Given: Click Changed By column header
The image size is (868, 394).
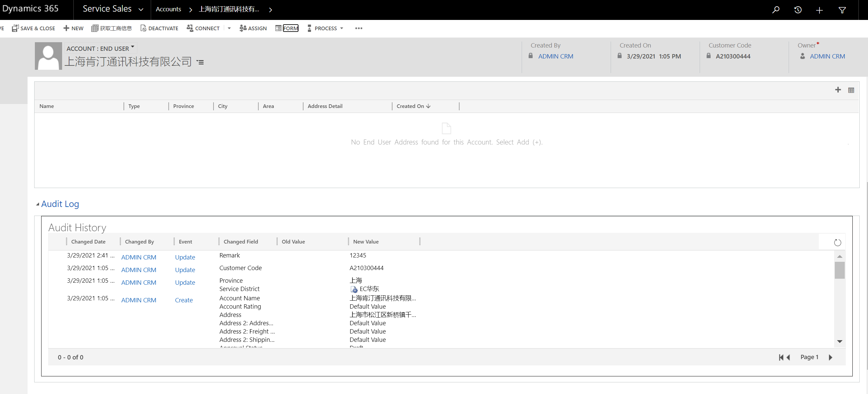Looking at the screenshot, I should point(139,242).
